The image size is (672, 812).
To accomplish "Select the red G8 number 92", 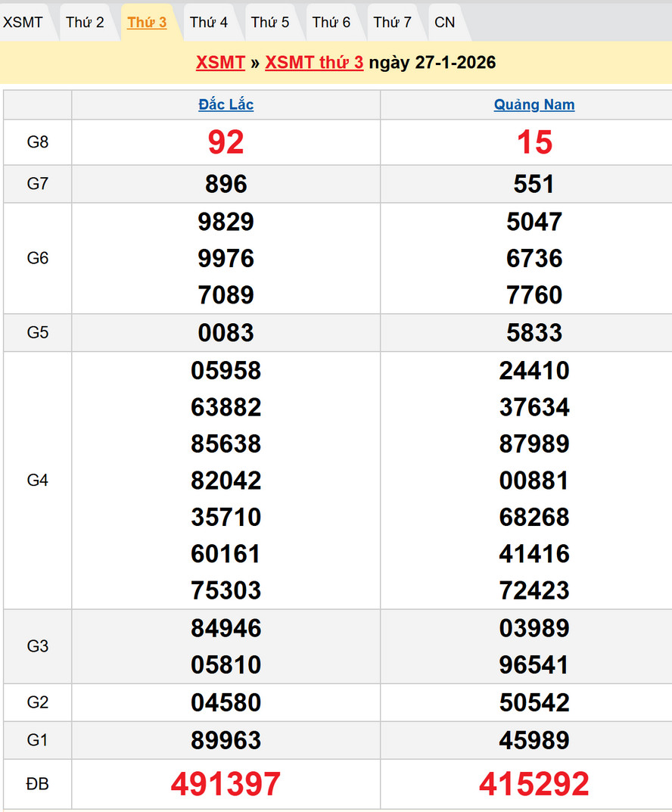I will point(226,142).
